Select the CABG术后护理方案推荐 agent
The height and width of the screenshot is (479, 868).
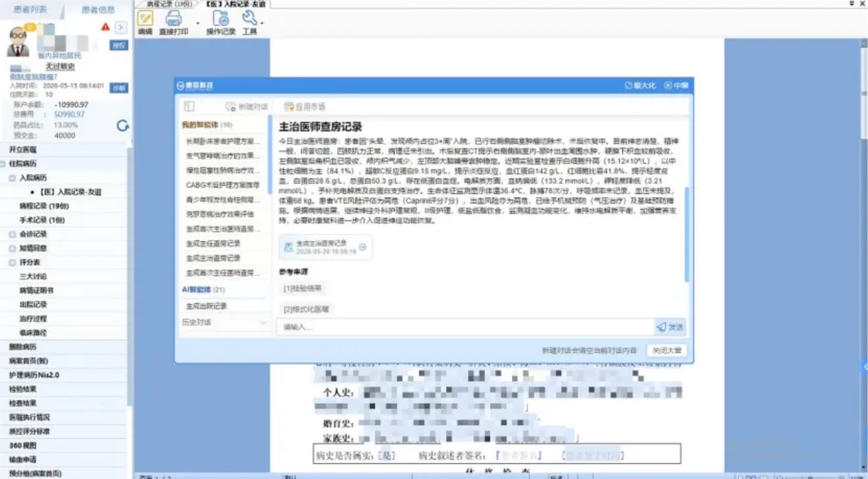[x=223, y=185]
